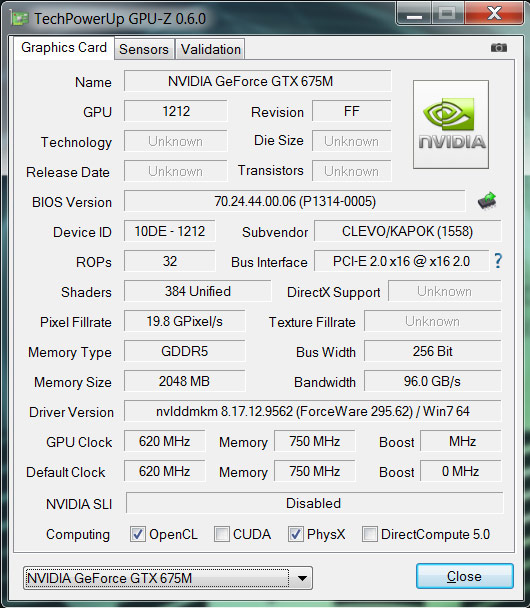Click Subvendor value CLEVO/KAPOK (1558)
The width and height of the screenshot is (530, 608).
pos(407,231)
